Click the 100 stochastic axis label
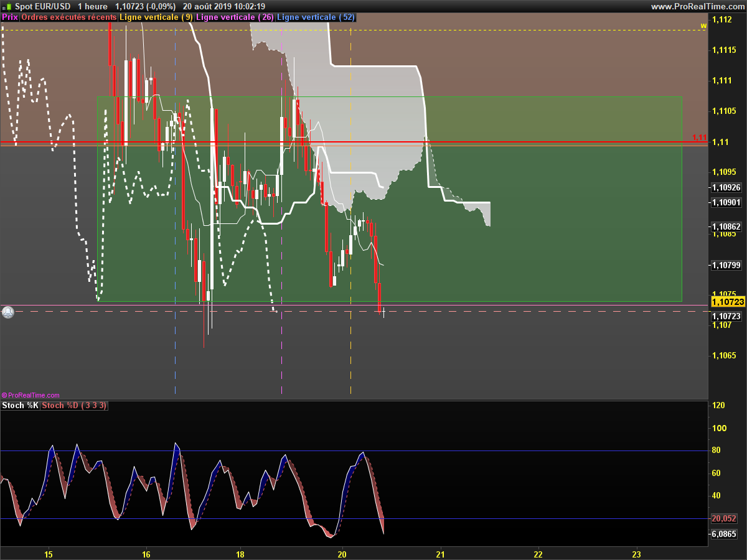The height and width of the screenshot is (560, 747). tap(718, 428)
